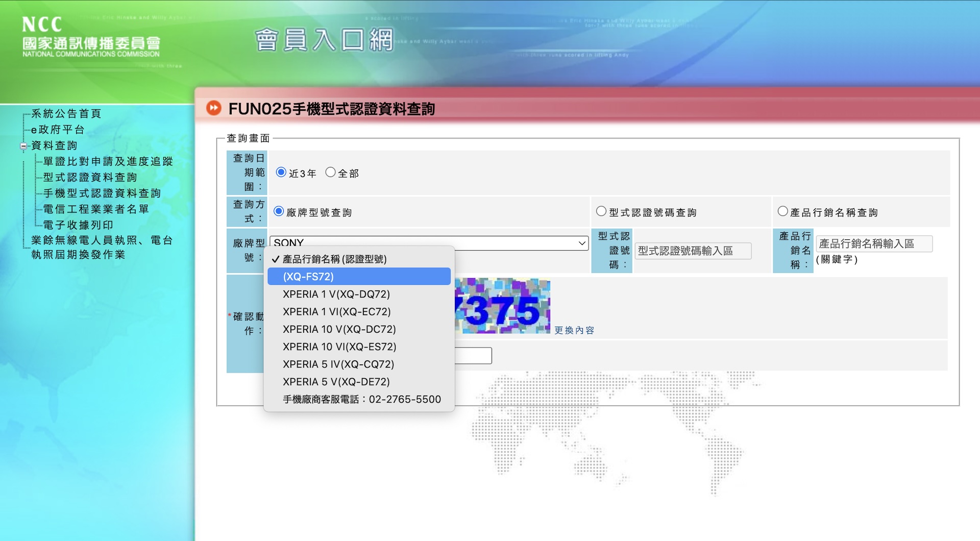Open e政府平台 in the sidebar
Screen dimensions: 980x541
click(x=58, y=130)
